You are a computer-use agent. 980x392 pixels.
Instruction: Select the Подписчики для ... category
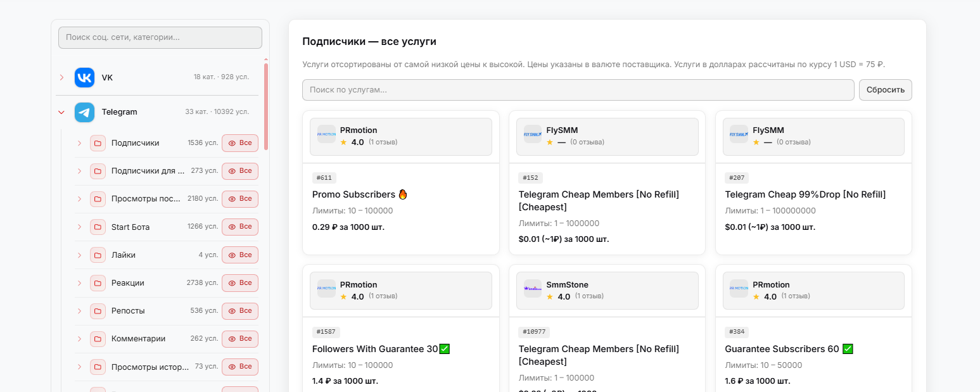click(x=148, y=171)
